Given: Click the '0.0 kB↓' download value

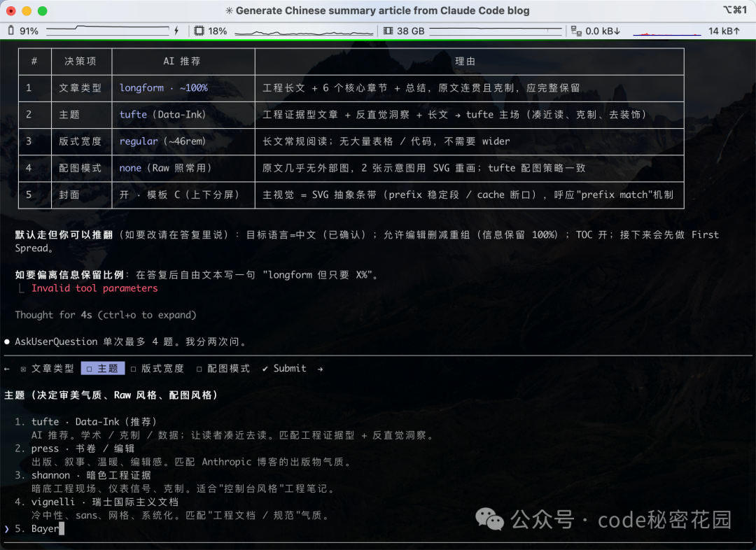Looking at the screenshot, I should (603, 31).
